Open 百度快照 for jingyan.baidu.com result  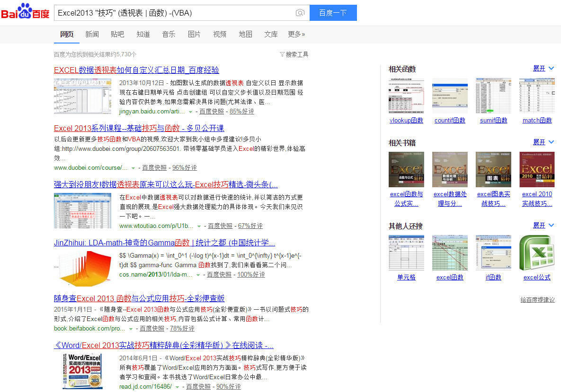pos(212,112)
